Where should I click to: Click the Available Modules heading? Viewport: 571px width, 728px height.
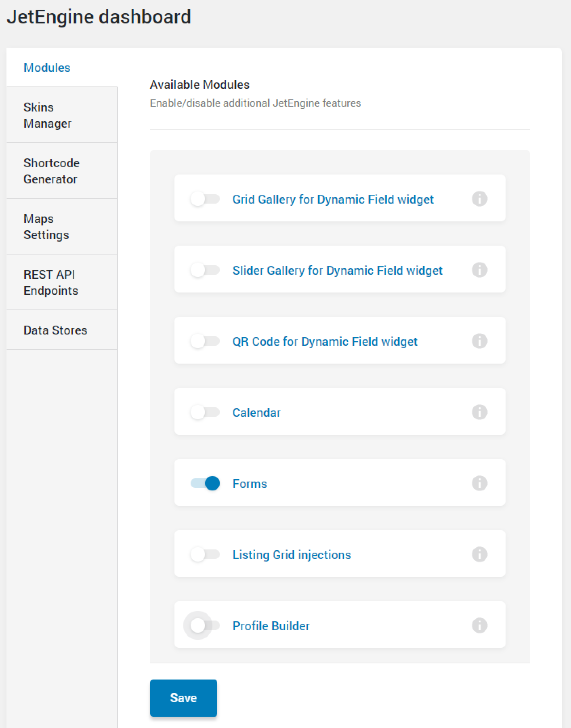[199, 84]
